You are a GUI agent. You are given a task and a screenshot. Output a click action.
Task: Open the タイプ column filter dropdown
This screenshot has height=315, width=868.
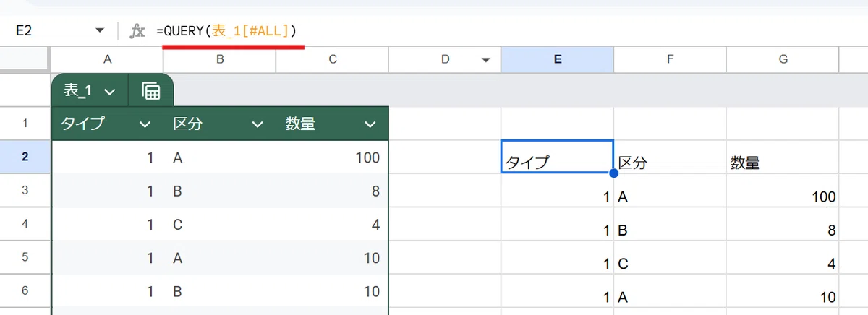[x=145, y=124]
